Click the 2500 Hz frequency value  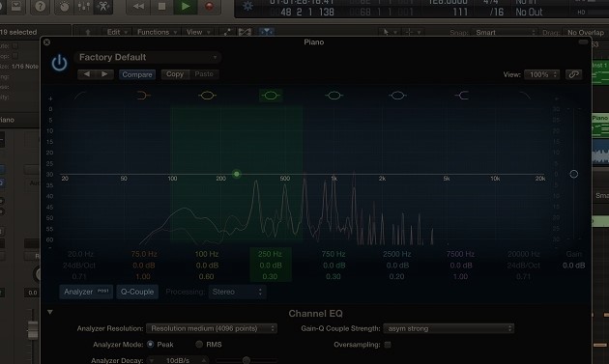pyautogui.click(x=397, y=254)
